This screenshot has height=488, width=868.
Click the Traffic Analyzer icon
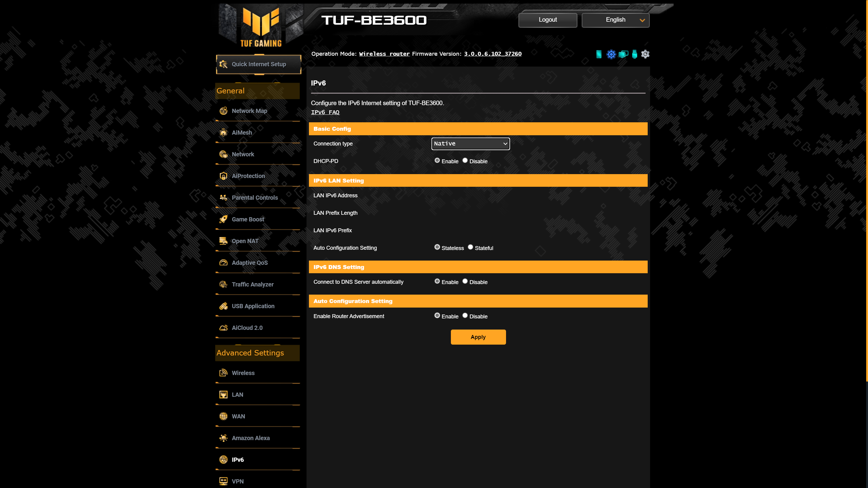[x=224, y=284]
